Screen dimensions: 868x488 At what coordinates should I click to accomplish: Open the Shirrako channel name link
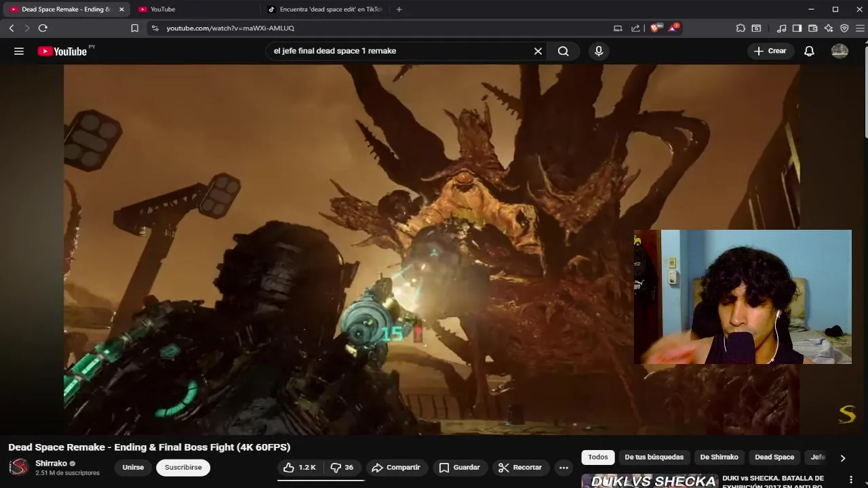pyautogui.click(x=51, y=464)
